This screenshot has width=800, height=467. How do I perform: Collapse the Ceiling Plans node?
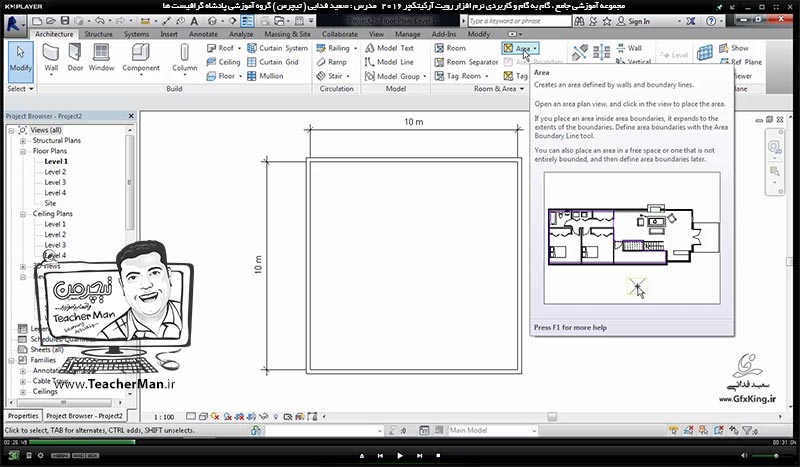coord(23,214)
